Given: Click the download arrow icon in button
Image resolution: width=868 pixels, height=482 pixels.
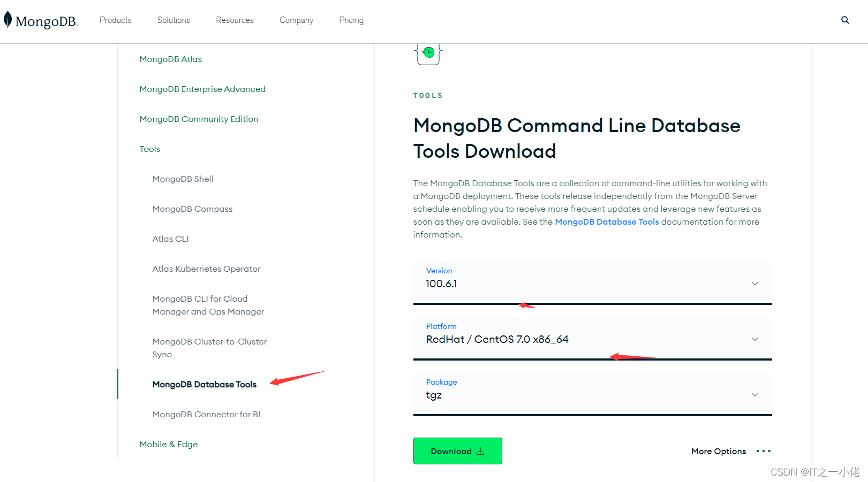Looking at the screenshot, I should [x=480, y=451].
